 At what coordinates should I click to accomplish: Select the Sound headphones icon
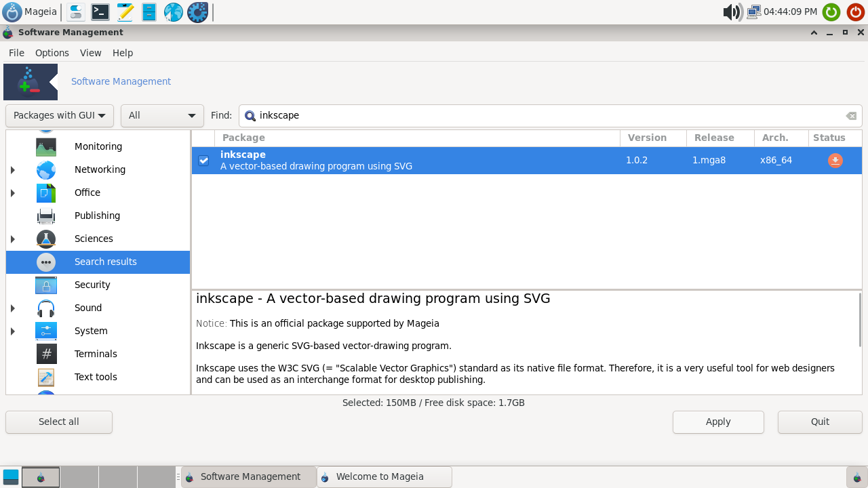pos(46,308)
